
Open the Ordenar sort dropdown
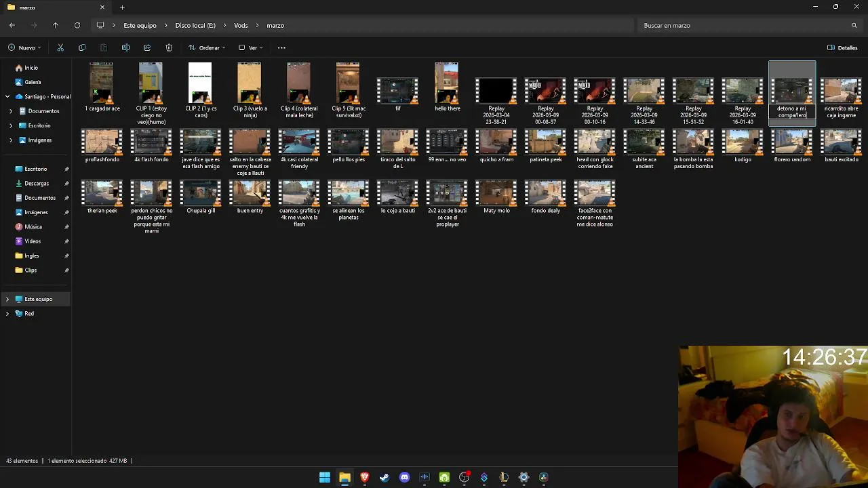coord(207,47)
